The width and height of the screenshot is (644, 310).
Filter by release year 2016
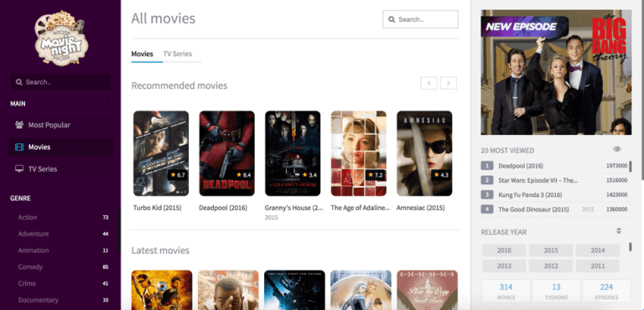[x=504, y=250]
